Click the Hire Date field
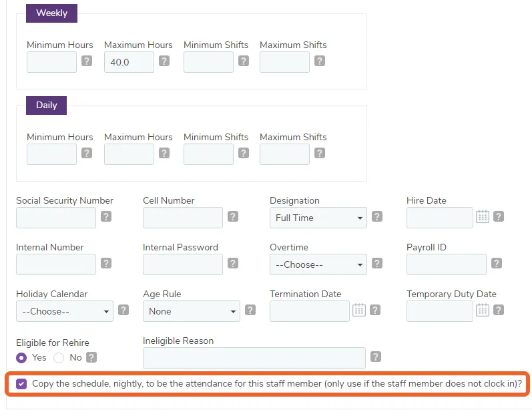Image resolution: width=532 pixels, height=416 pixels. 440,218
